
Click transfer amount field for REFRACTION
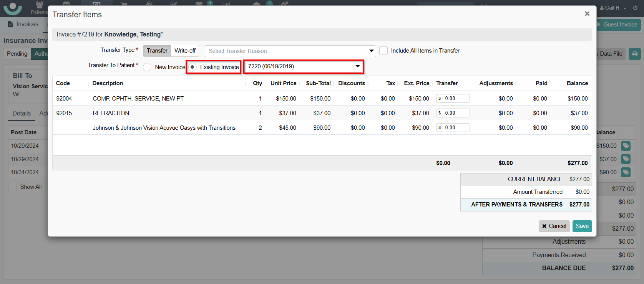point(456,113)
